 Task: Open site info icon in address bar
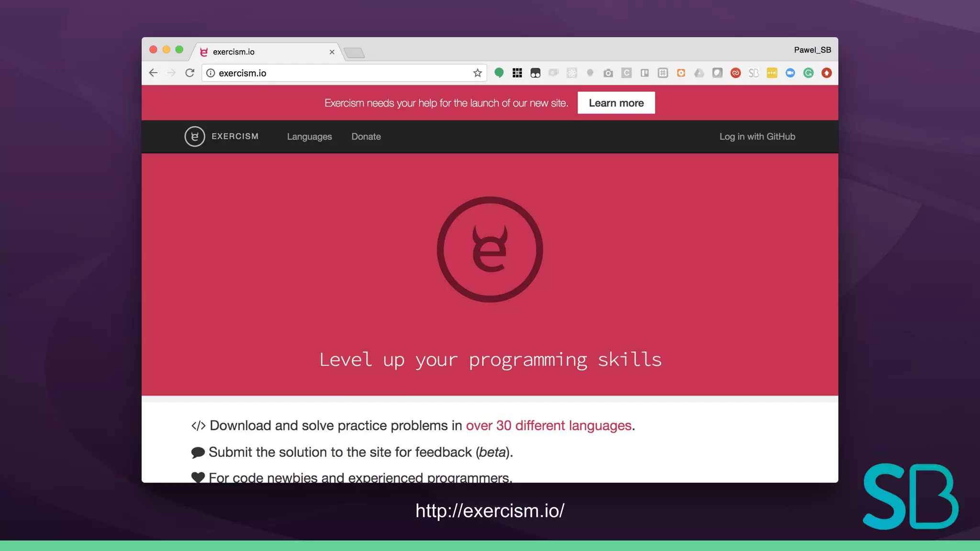(211, 73)
